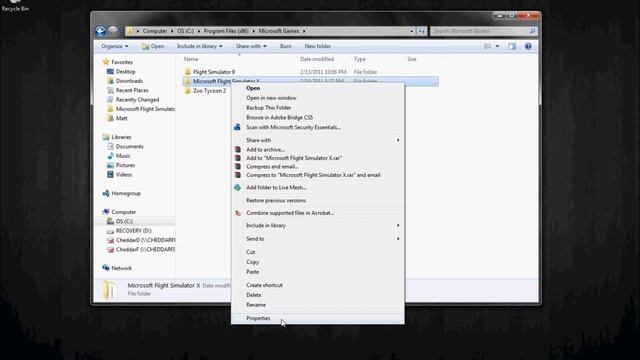This screenshot has width=640, height=360.
Task: Click the RECOVERY (D:) drive icon
Action: 110,231
